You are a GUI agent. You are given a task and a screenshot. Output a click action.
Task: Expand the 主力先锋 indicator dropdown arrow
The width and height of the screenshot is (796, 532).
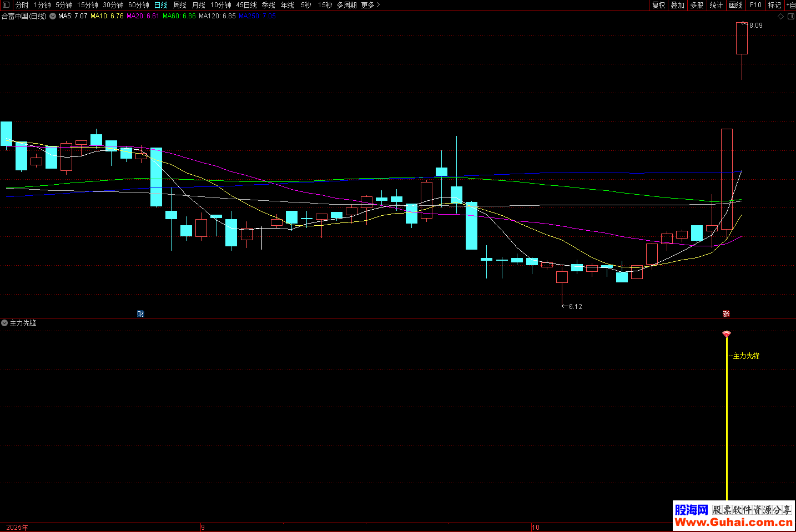coord(4,323)
